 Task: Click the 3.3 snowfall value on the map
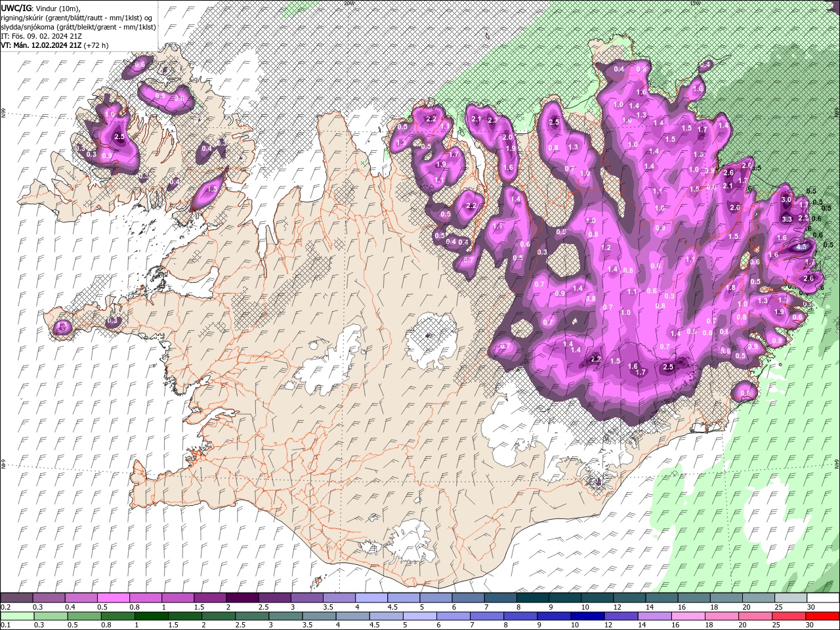[787, 219]
